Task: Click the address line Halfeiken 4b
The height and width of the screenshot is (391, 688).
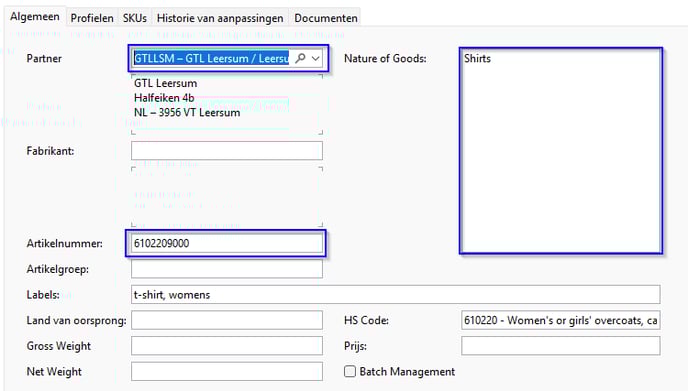Action: tap(164, 98)
